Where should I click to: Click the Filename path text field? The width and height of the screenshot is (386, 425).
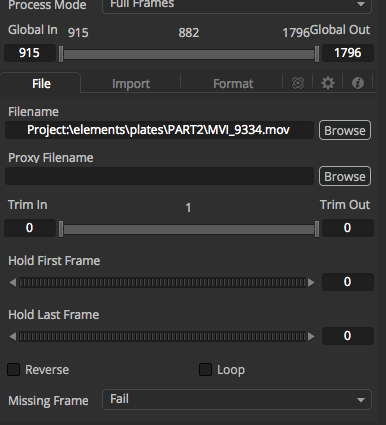pos(159,130)
